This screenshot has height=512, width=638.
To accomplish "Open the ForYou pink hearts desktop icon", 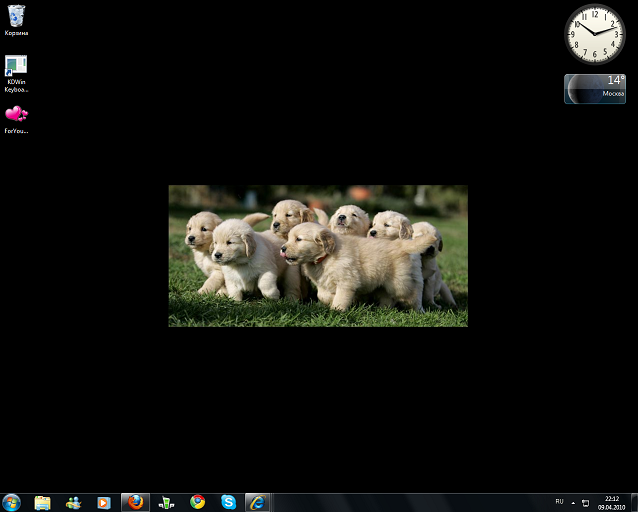I will point(16,115).
